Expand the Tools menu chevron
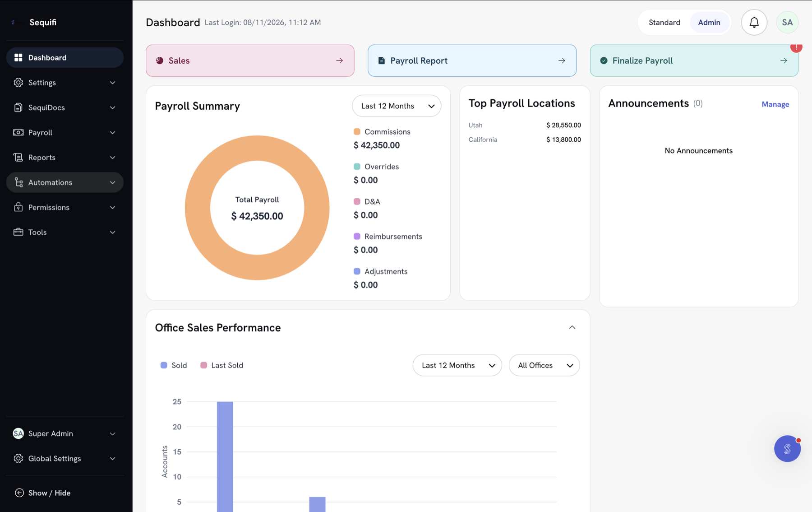This screenshot has height=512, width=812. click(112, 232)
